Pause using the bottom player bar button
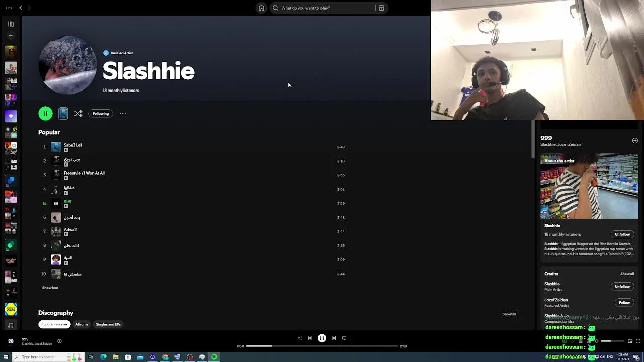This screenshot has height=362, width=644. tap(322, 338)
